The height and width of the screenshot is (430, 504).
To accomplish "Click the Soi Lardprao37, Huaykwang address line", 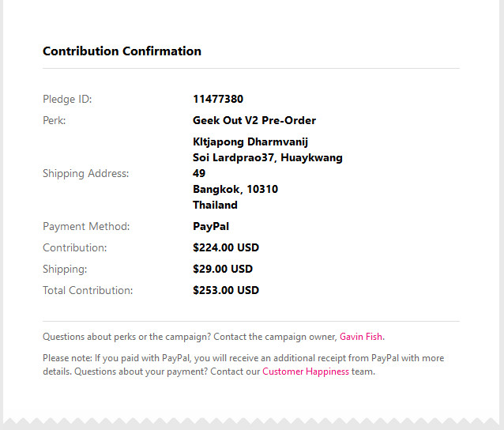I will click(x=268, y=158).
